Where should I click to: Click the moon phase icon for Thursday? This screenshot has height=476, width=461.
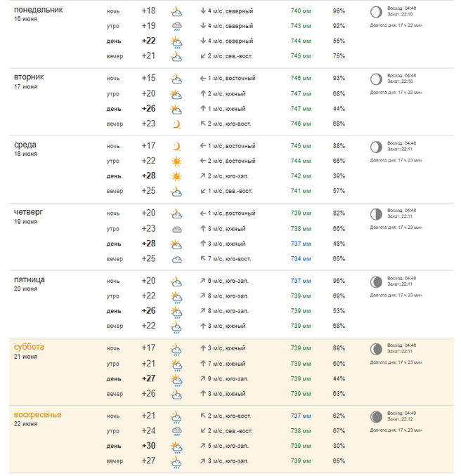[376, 214]
